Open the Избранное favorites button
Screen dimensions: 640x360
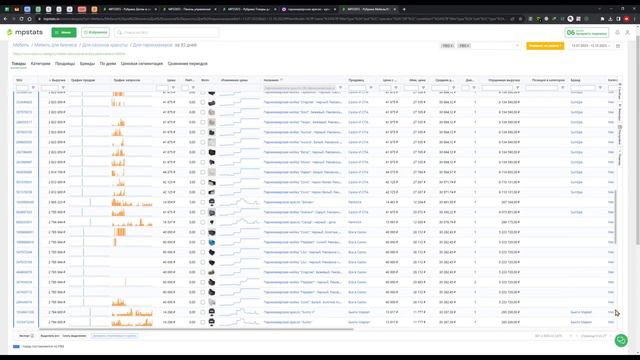95,32
